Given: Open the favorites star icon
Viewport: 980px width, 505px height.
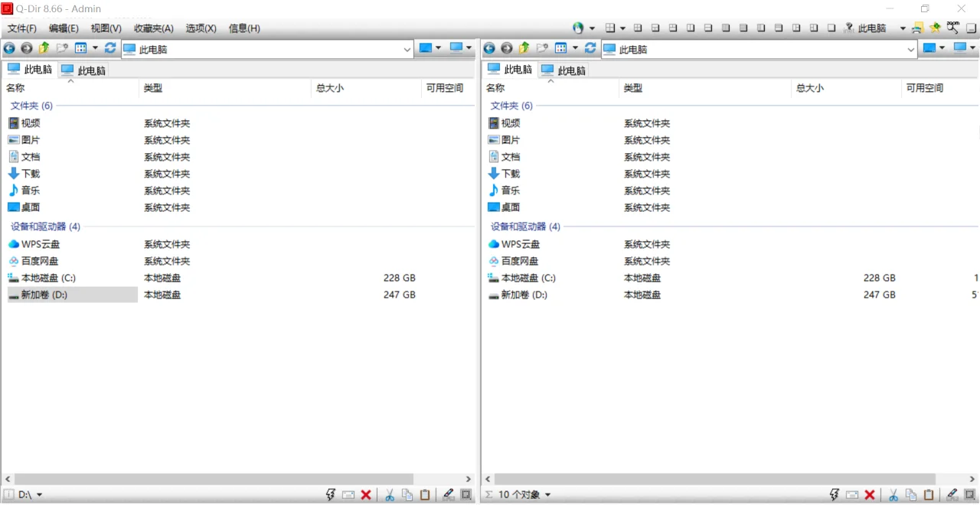Looking at the screenshot, I should [935, 28].
